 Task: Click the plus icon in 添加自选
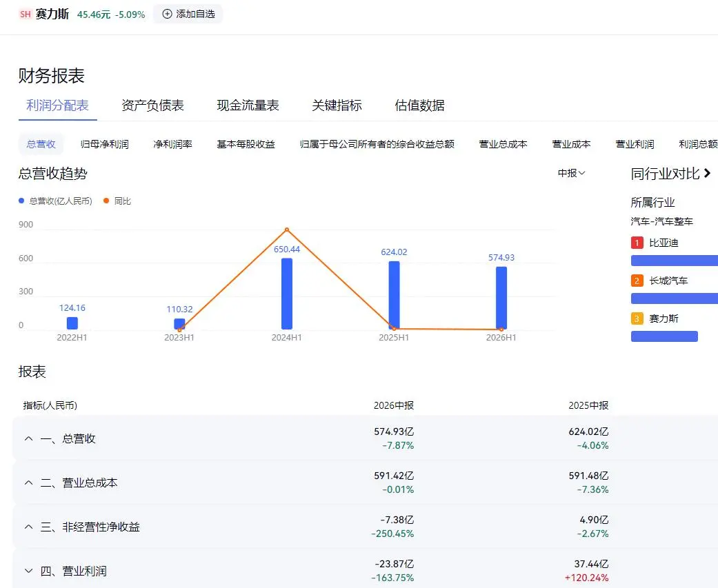[x=167, y=14]
